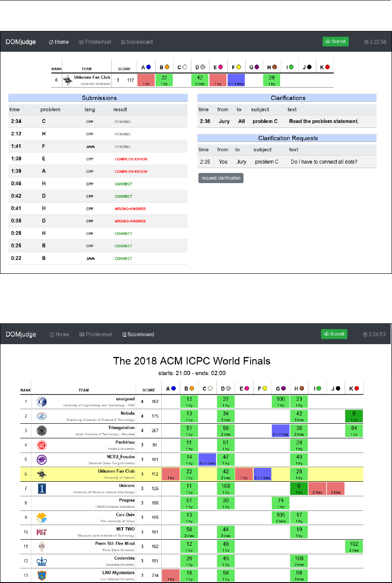The image size is (392, 583).
Task: Open the 0:41 problem H WRONG-ANSWER submission
Action: [98, 208]
